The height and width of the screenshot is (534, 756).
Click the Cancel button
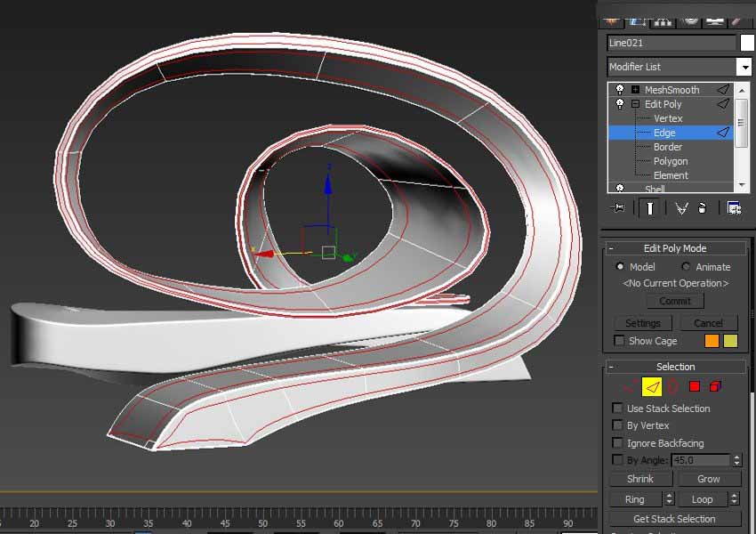[x=708, y=323]
